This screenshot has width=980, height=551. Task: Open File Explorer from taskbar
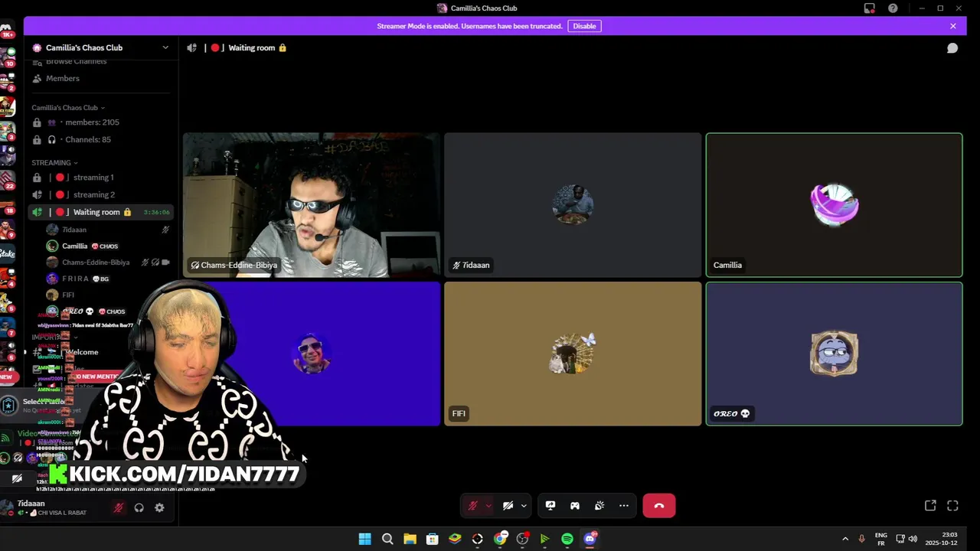tap(410, 539)
